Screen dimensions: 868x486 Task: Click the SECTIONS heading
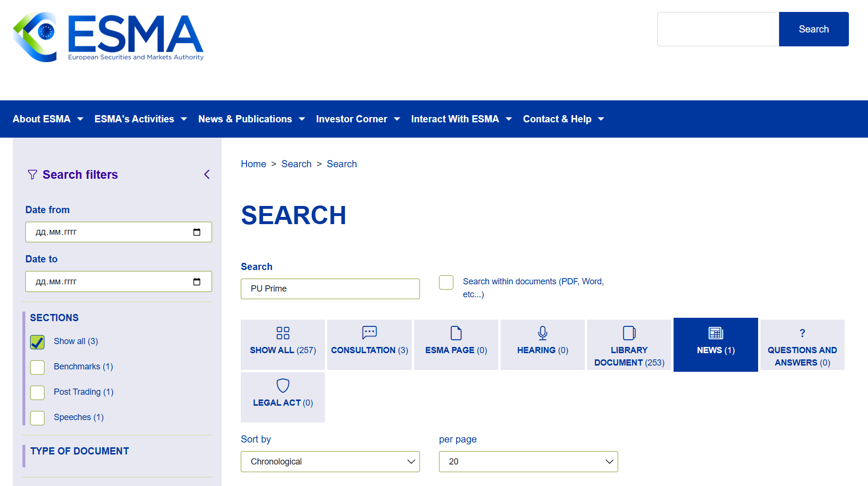[54, 318]
